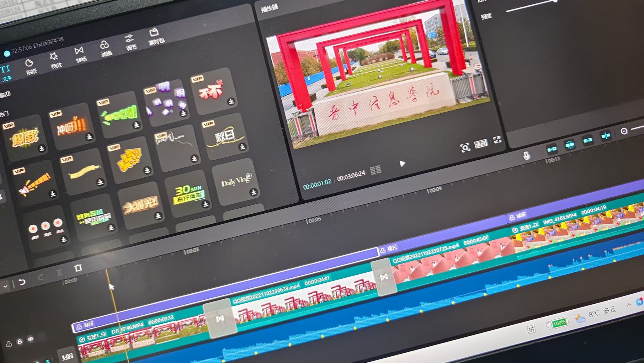644x363 pixels.
Task: Toggle the preview axis
Action: point(605,136)
